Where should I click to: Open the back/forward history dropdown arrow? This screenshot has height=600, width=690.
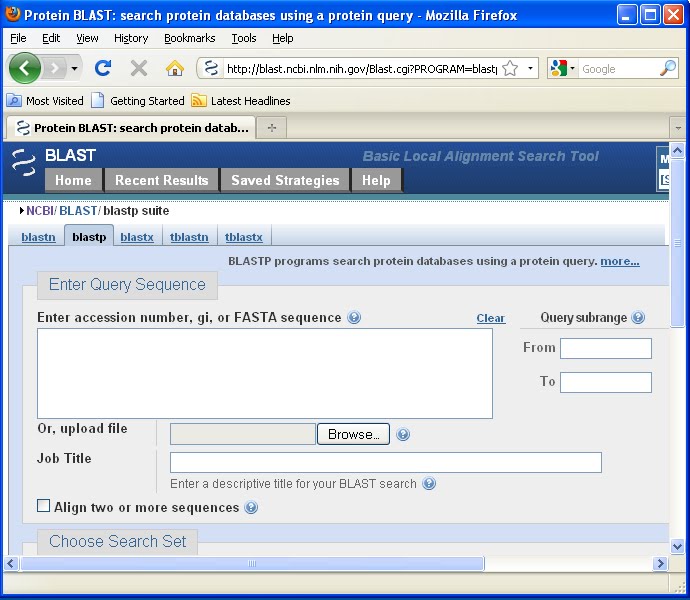[x=74, y=68]
